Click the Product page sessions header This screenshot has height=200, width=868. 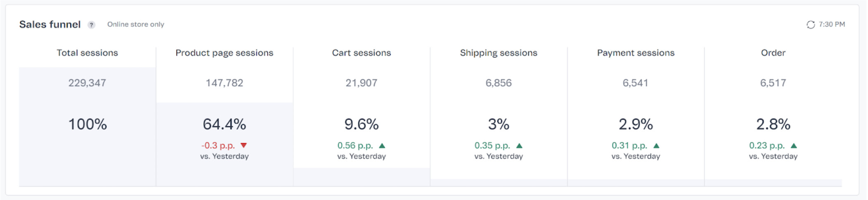tap(224, 53)
